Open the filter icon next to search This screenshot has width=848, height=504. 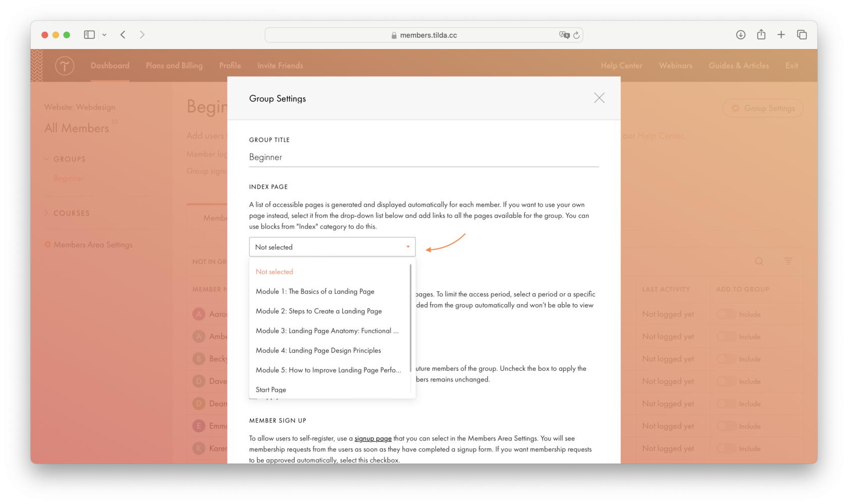(x=788, y=261)
